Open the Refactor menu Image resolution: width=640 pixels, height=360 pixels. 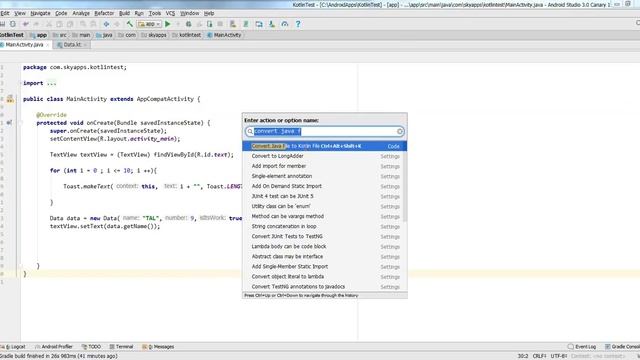pyautogui.click(x=104, y=13)
